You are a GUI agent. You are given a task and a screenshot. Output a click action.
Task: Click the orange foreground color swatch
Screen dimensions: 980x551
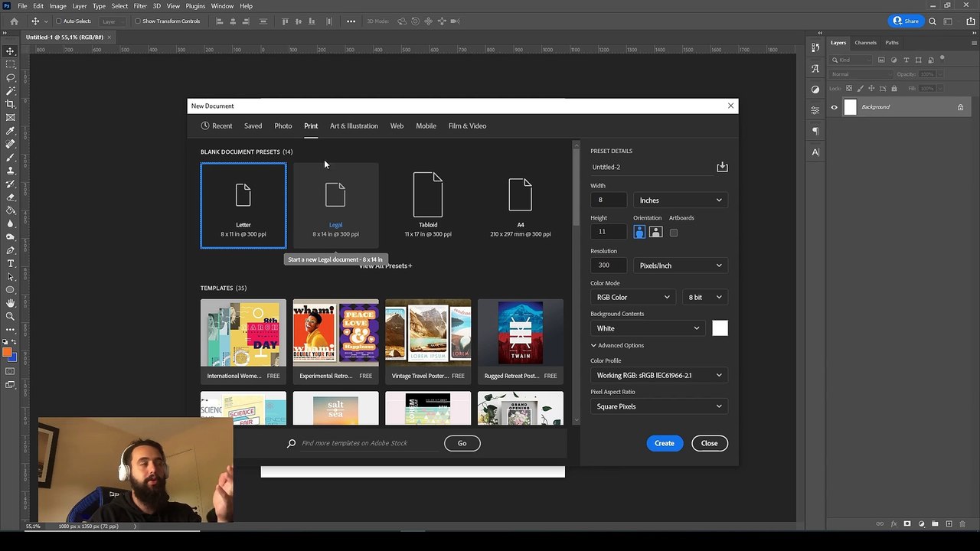click(x=7, y=353)
